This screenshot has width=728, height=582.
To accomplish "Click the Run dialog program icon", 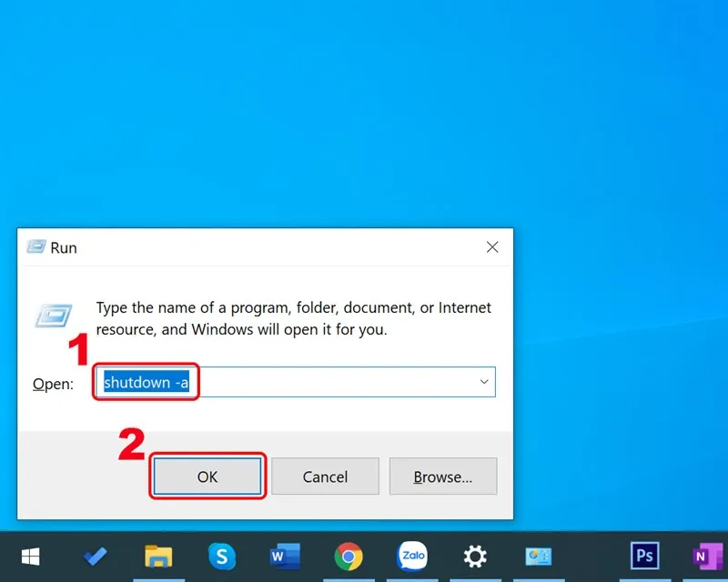I will coord(55,315).
